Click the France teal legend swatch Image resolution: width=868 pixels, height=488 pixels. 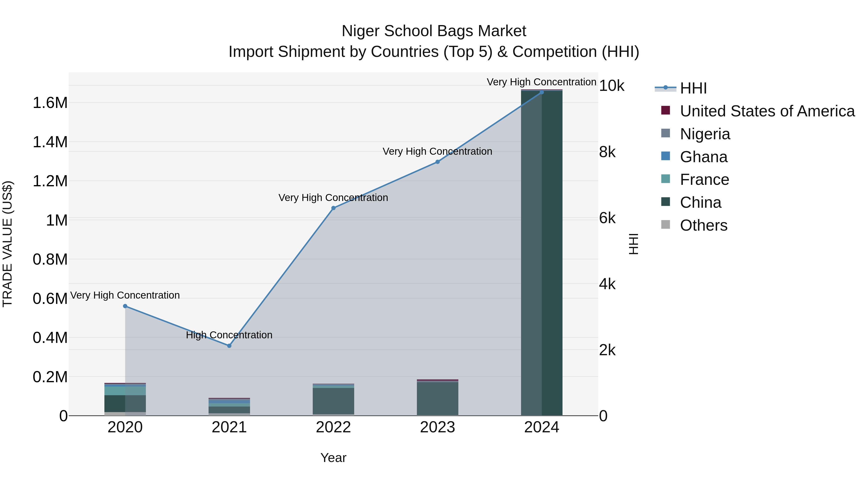[x=665, y=179]
